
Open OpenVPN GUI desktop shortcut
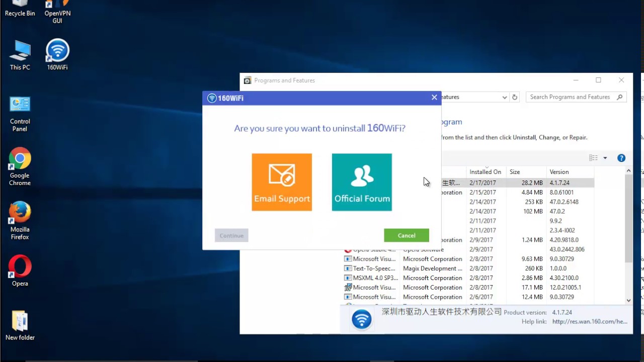click(57, 12)
